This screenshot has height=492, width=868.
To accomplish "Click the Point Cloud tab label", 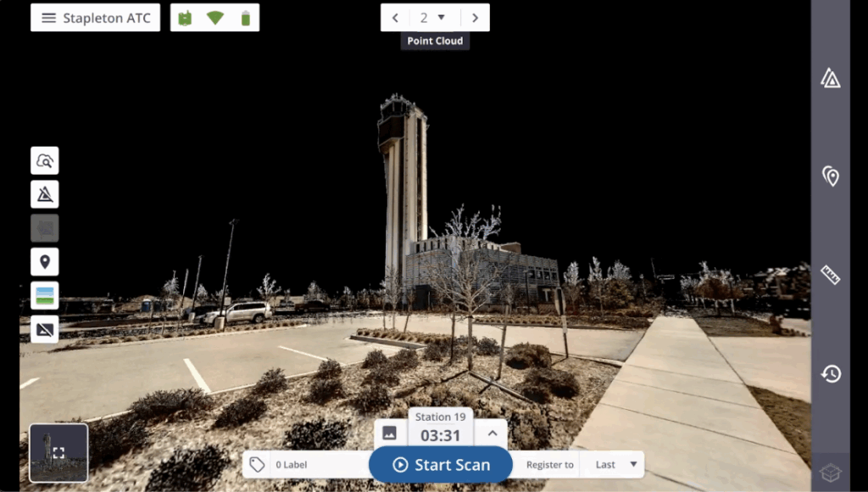I will pos(434,40).
